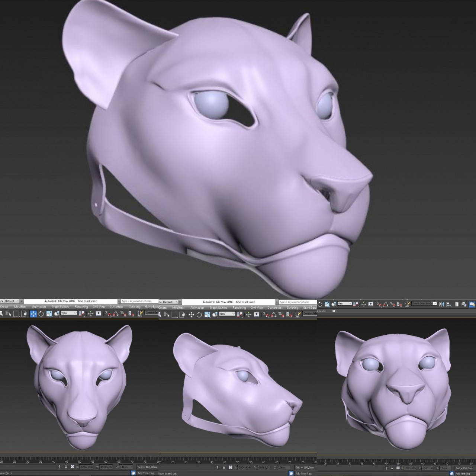Toggle Absolute Mode Transform in left status bar

tap(73, 466)
